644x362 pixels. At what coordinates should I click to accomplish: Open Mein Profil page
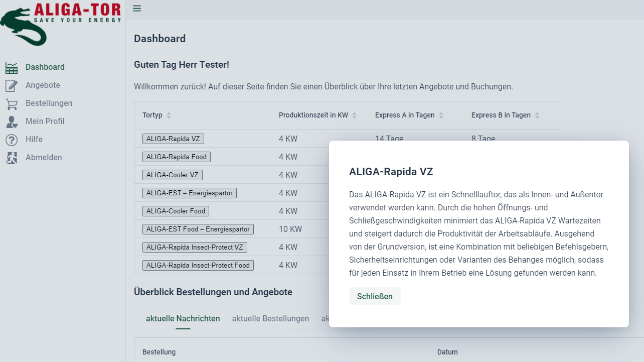click(45, 122)
